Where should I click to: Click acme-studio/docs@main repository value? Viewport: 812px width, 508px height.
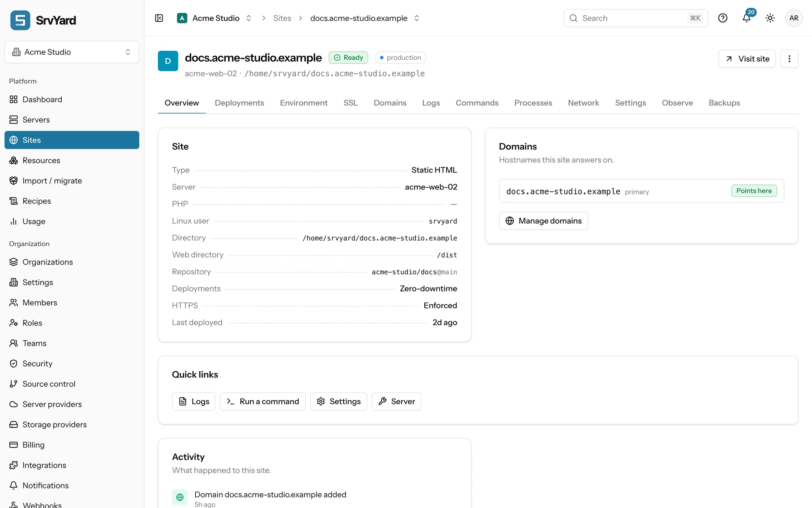(x=415, y=272)
